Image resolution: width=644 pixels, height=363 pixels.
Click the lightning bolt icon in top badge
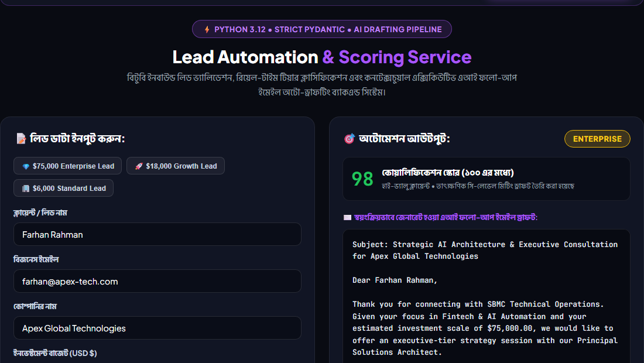[207, 29]
